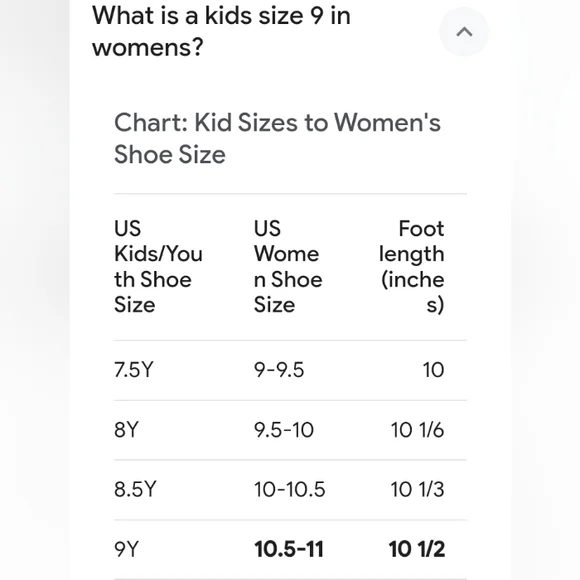
Task: Click the 'Foot length (inches)' column header
Action: point(411,266)
